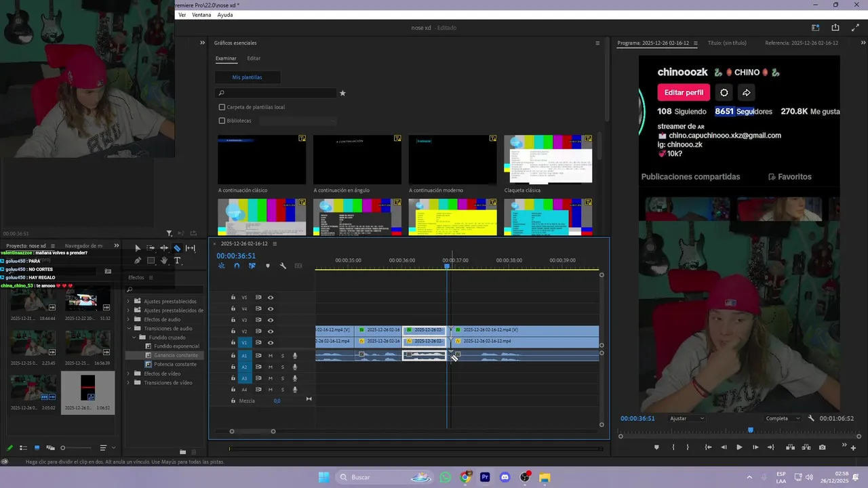This screenshot has height=488, width=868.
Task: Expand first Ajustes preestablecidos folder
Action: (x=129, y=301)
